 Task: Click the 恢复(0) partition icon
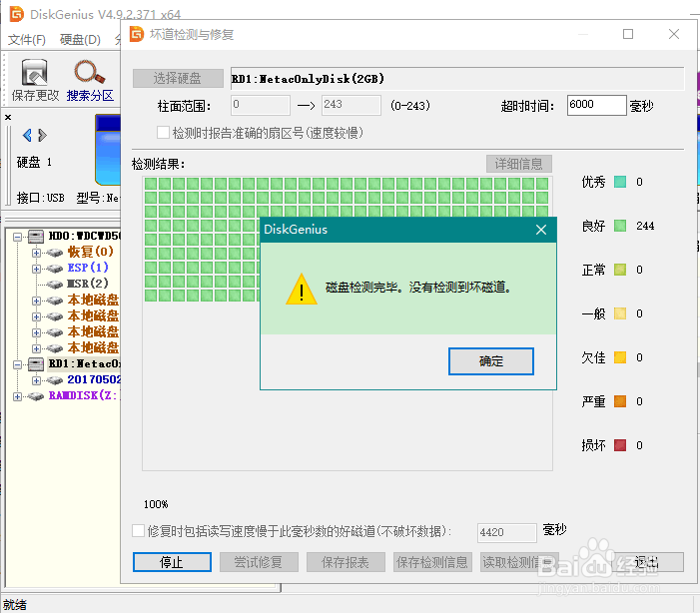pos(55,253)
